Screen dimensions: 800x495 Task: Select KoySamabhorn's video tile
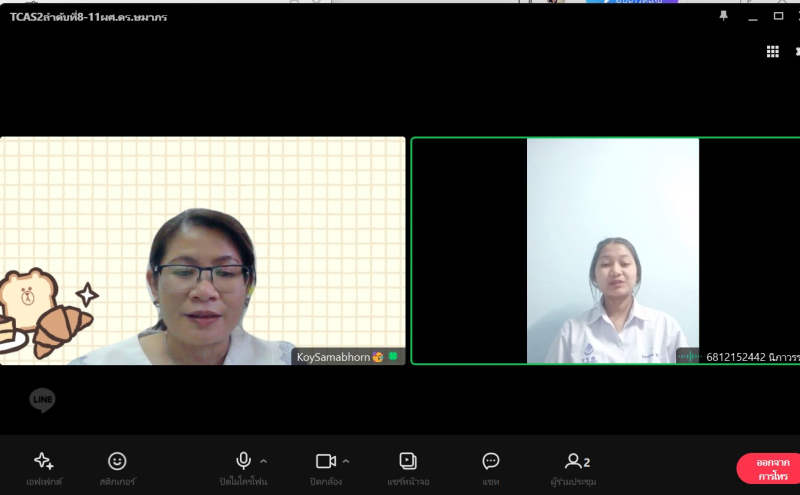(x=202, y=250)
